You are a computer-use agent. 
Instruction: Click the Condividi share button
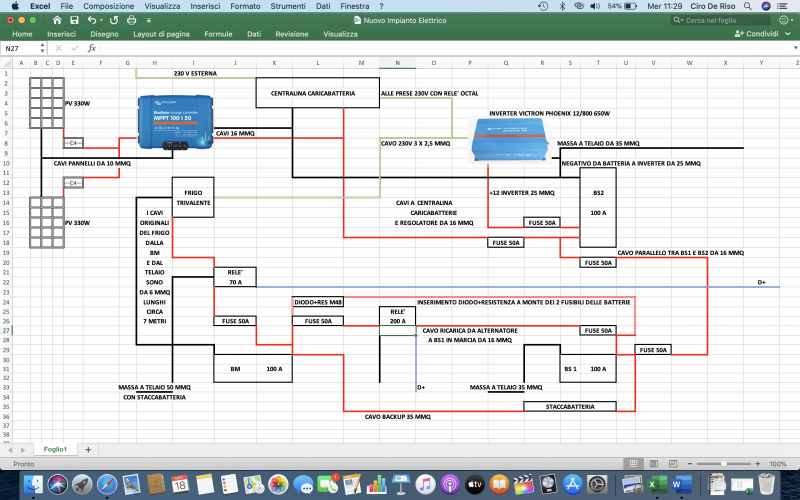click(x=756, y=34)
